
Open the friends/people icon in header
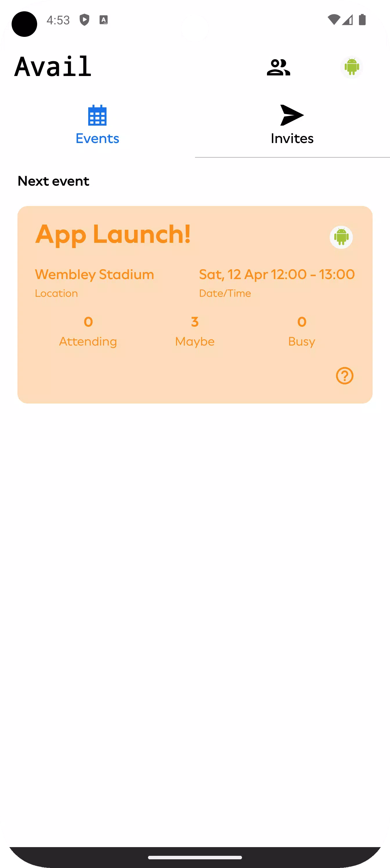tap(279, 67)
